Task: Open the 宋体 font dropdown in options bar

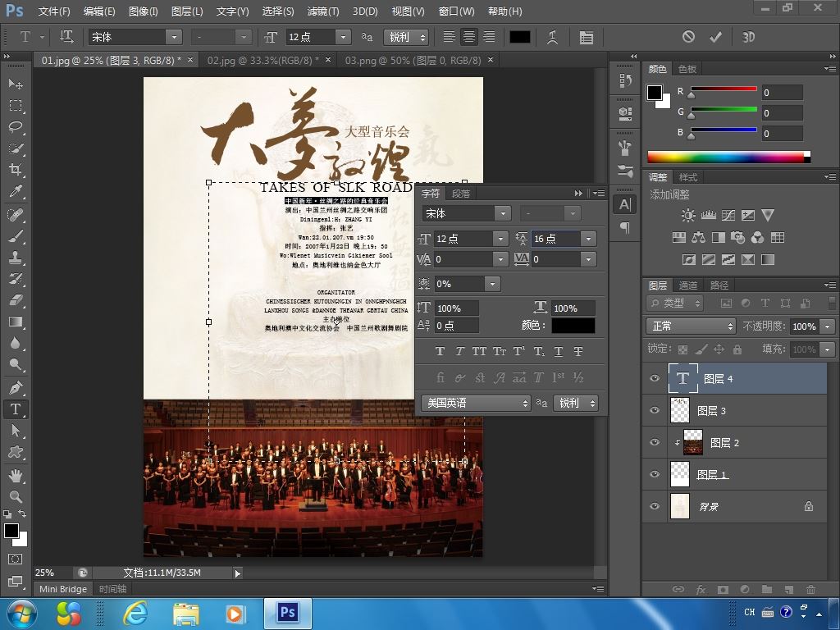Action: pyautogui.click(x=173, y=37)
